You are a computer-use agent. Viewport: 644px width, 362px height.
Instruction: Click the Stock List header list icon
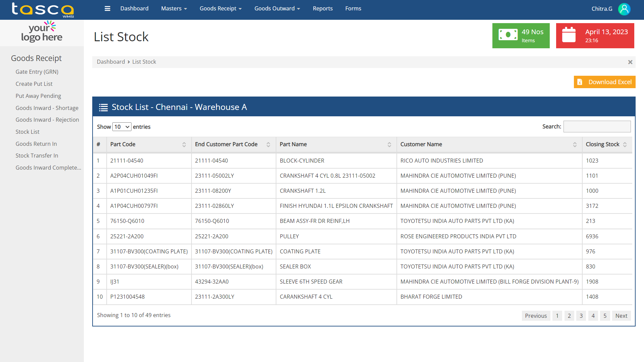point(103,107)
